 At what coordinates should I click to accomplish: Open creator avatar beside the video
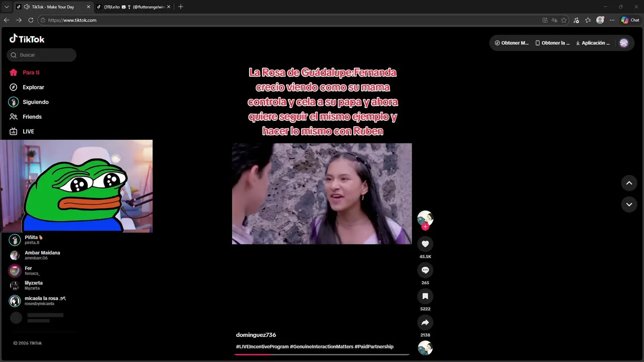click(x=425, y=218)
